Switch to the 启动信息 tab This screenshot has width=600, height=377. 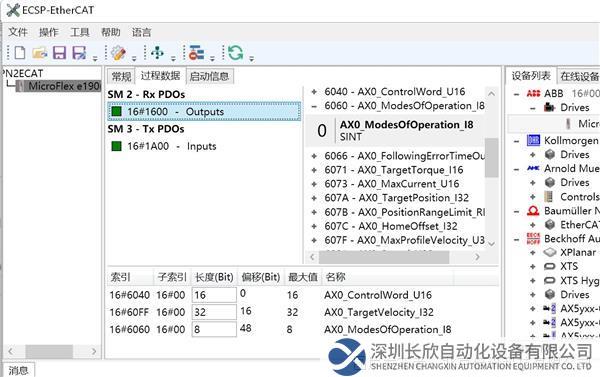(209, 76)
